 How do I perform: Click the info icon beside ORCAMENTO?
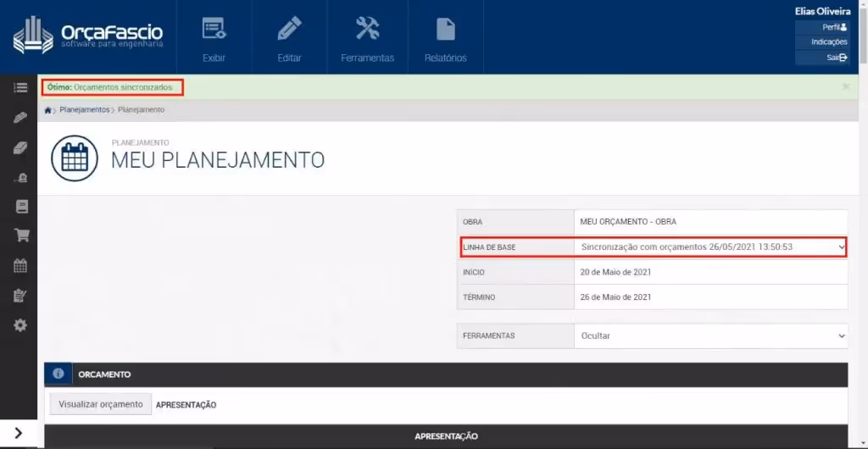pyautogui.click(x=58, y=374)
